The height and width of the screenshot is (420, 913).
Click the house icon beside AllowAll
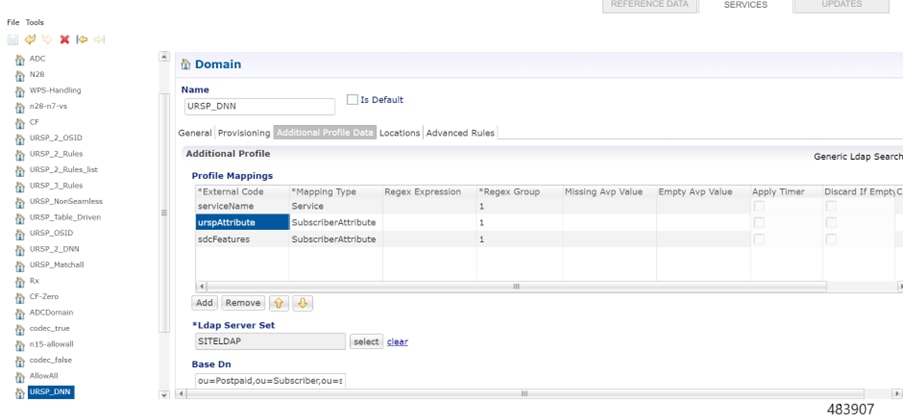coord(20,376)
